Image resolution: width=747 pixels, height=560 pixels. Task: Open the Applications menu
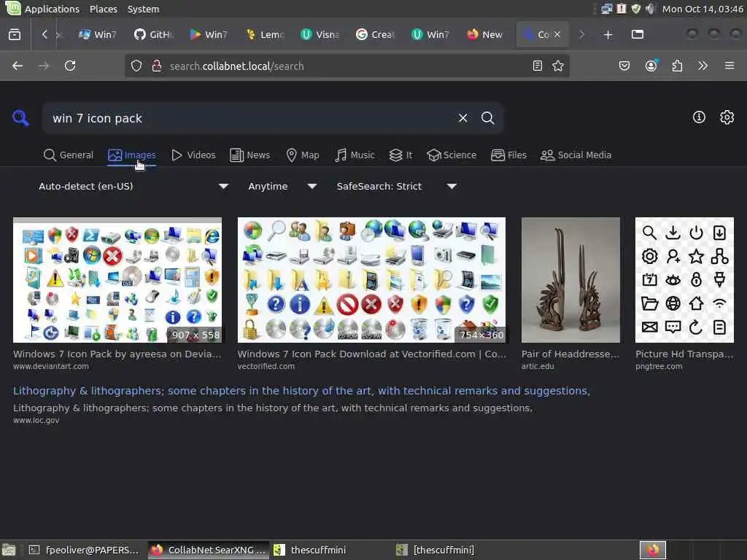coord(52,9)
